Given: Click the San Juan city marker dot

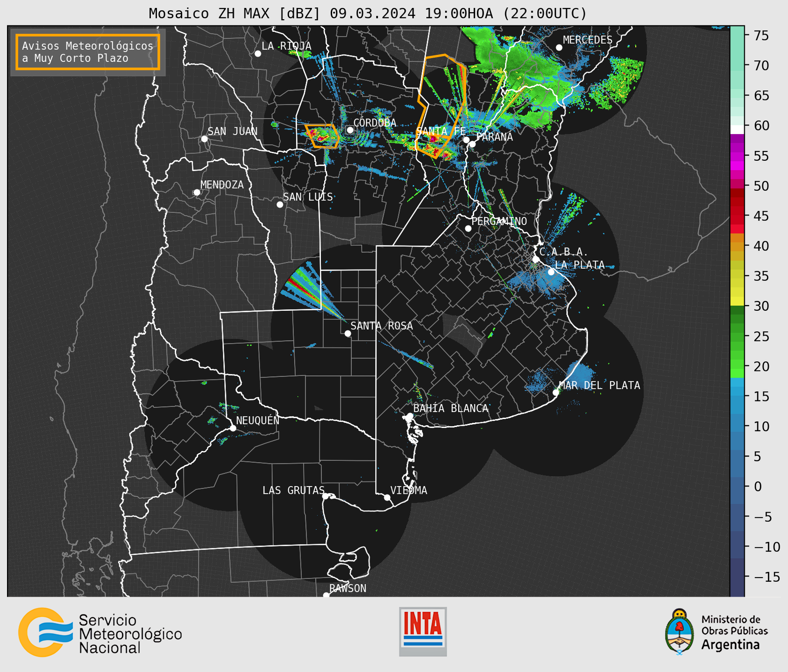Looking at the screenshot, I should click(x=204, y=139).
